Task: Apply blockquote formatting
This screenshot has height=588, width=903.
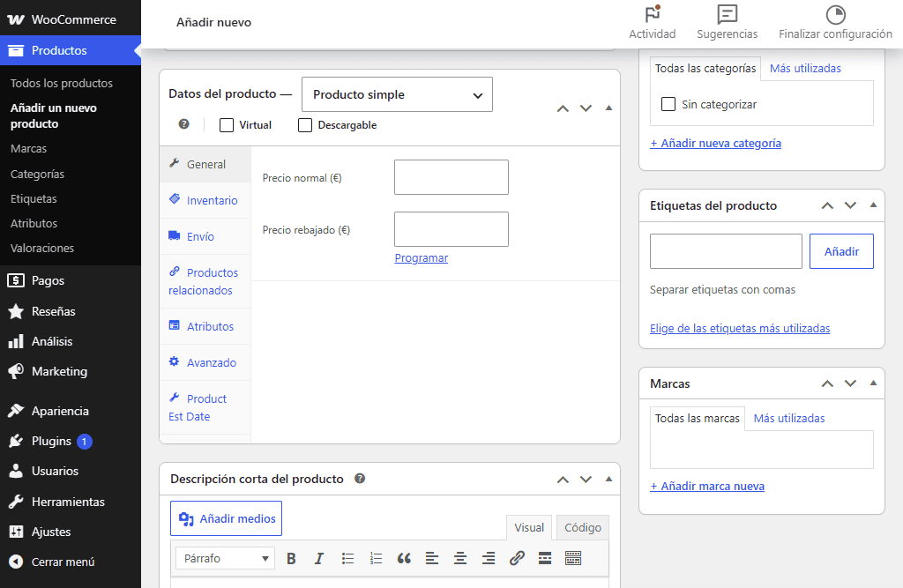Action: click(404, 558)
